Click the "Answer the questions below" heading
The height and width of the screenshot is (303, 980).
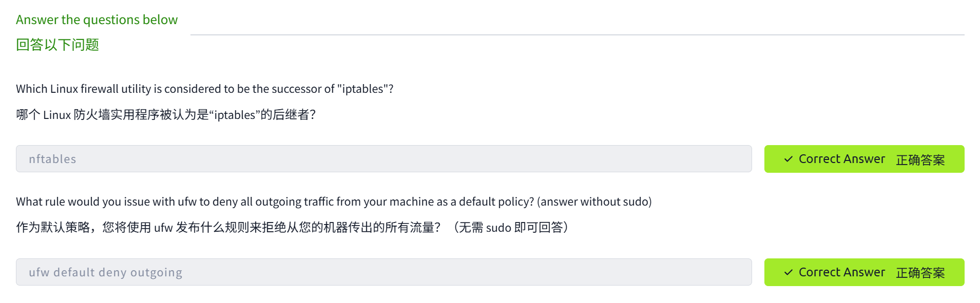[x=97, y=20]
